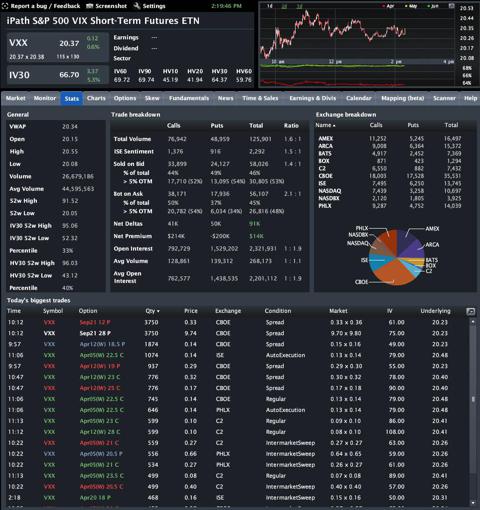This screenshot has width=480, height=510.
Task: Select the Sep21 28 P trade row
Action: (237, 333)
